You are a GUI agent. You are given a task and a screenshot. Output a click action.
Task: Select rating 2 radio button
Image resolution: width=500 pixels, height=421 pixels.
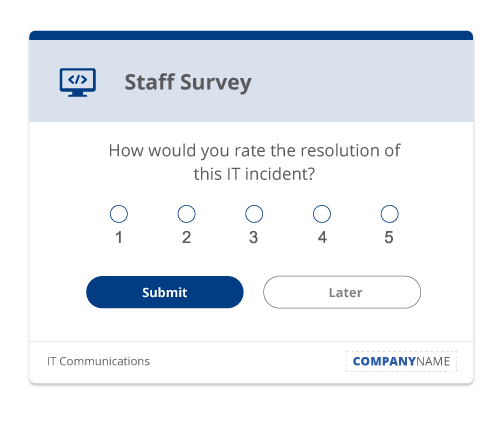coord(186,214)
